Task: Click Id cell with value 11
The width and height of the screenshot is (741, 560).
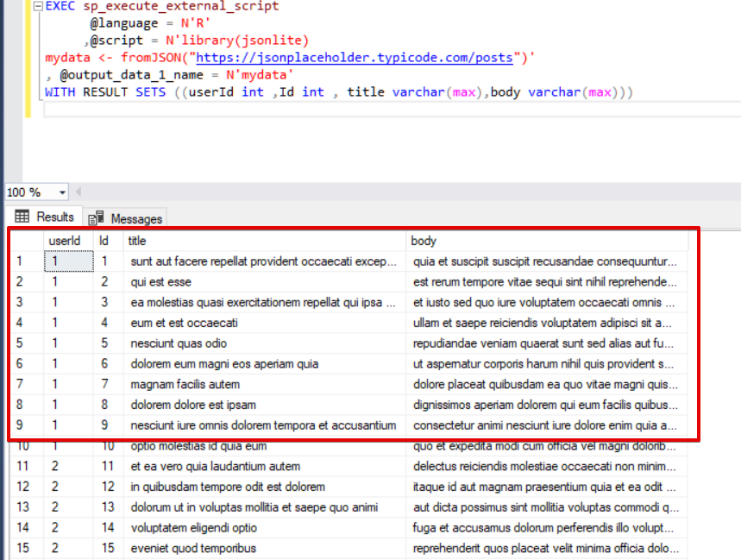Action: point(108,467)
